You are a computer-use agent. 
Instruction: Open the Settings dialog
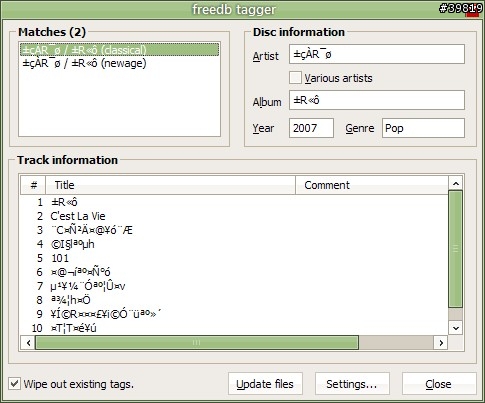tap(352, 384)
